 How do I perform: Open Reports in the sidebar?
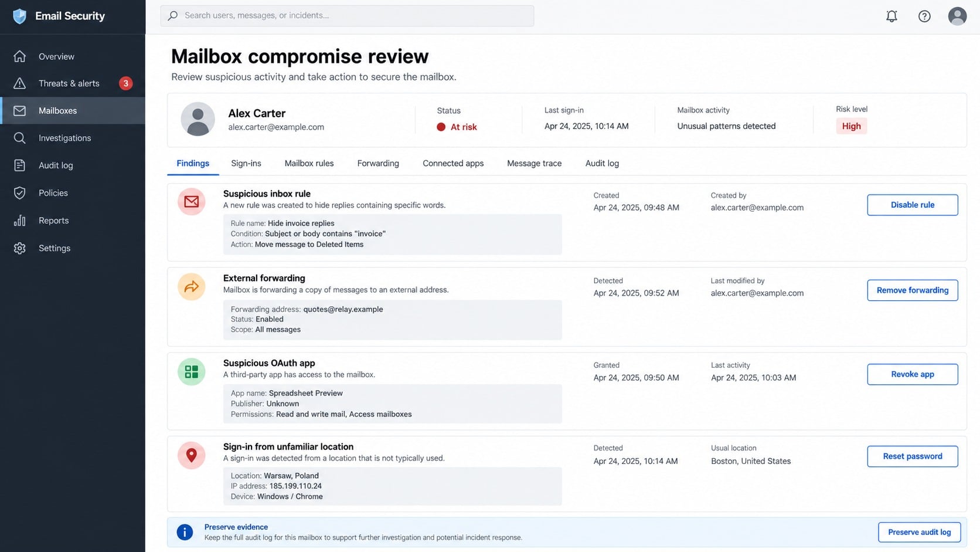(x=73, y=221)
